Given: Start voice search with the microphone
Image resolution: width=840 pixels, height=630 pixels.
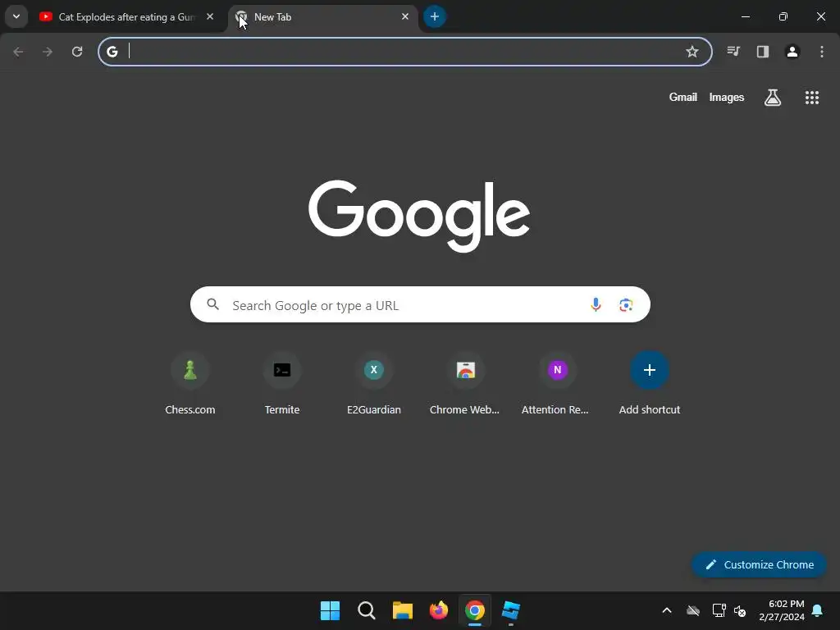Looking at the screenshot, I should [596, 305].
